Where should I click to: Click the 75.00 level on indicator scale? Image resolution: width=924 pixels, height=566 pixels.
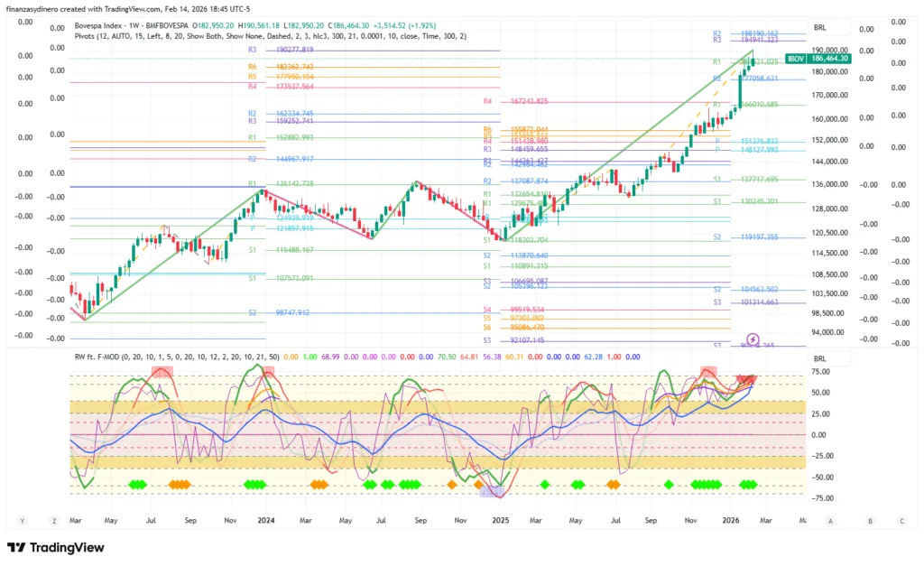point(819,370)
